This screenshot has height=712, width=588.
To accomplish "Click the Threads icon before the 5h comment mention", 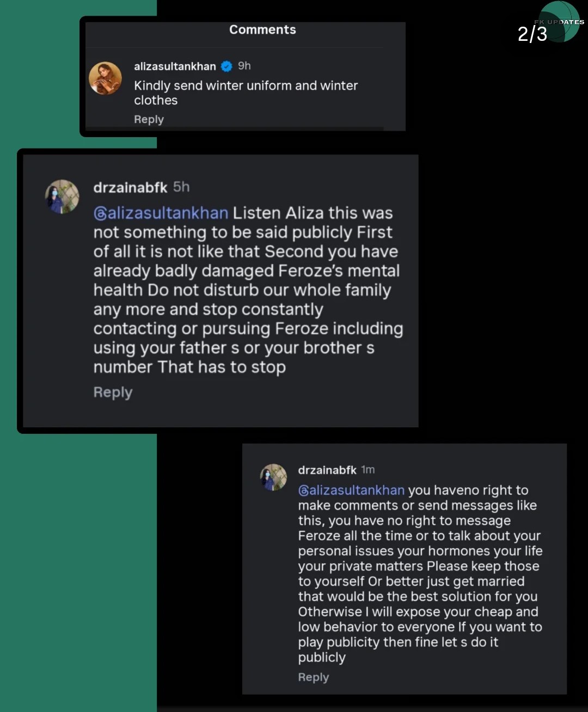I will tap(100, 213).
